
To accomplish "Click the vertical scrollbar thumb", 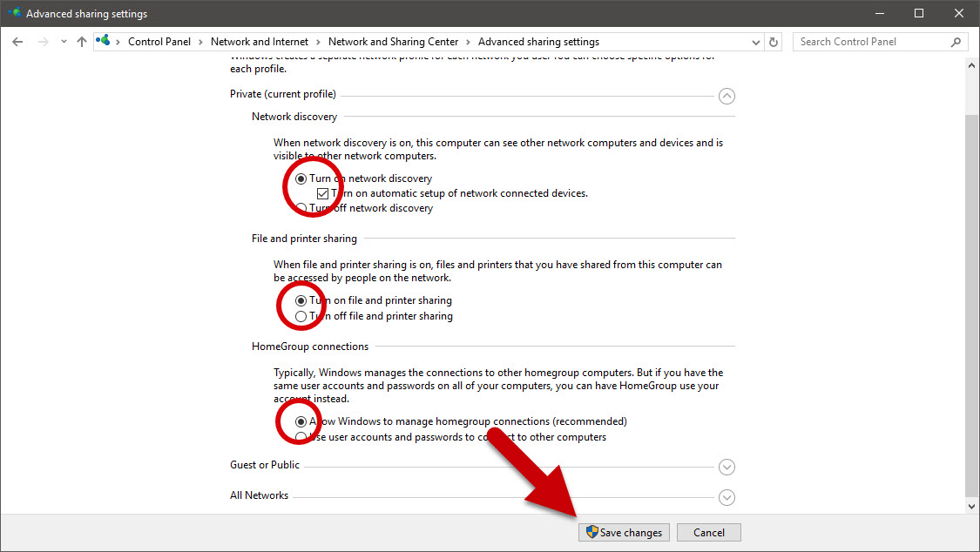I will point(971,306).
